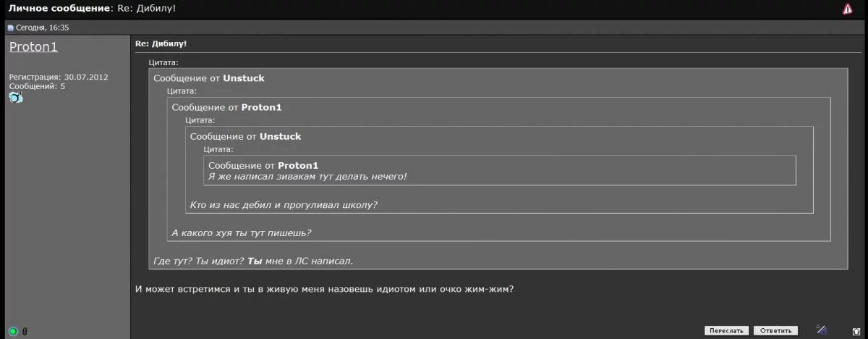Click the purple icon right of Ответить
The image size is (868, 339).
(821, 330)
